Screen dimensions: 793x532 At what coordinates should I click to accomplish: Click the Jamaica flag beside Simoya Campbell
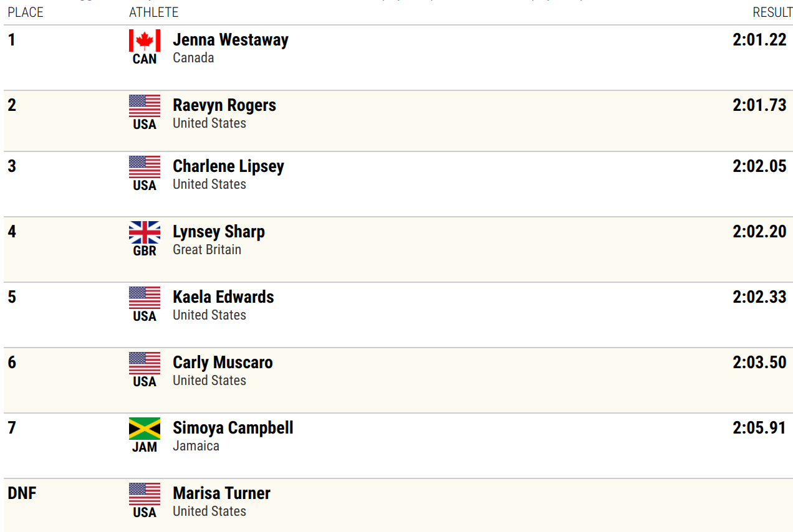[145, 429]
